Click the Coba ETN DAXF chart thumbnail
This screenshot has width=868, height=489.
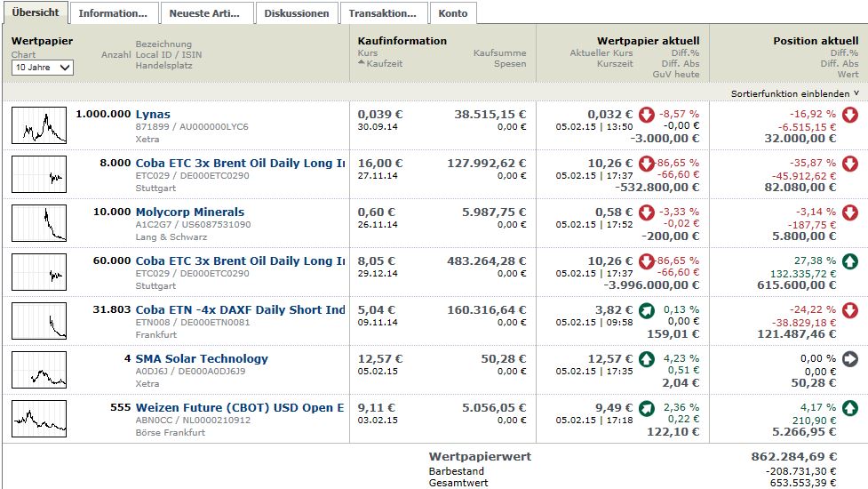pyautogui.click(x=39, y=321)
